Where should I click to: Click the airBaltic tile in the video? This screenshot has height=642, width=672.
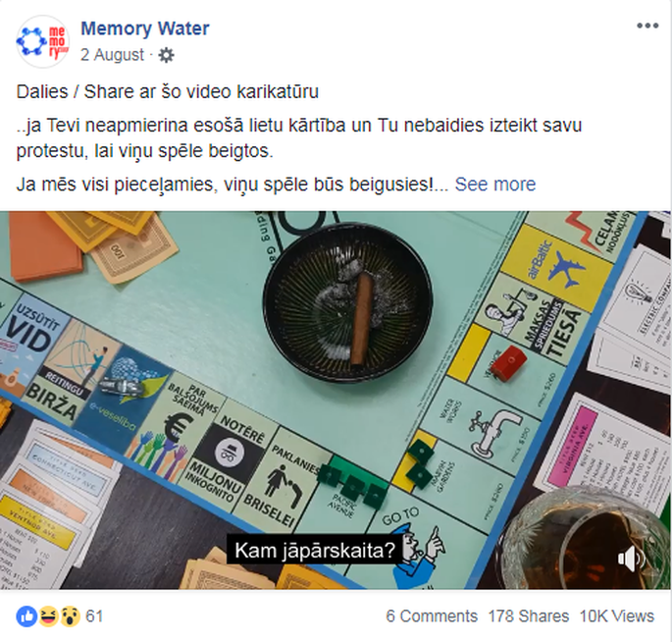[555, 262]
